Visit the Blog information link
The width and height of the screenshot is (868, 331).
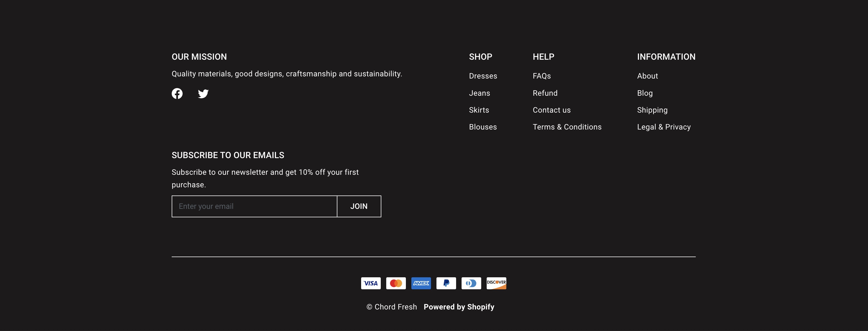coord(645,93)
